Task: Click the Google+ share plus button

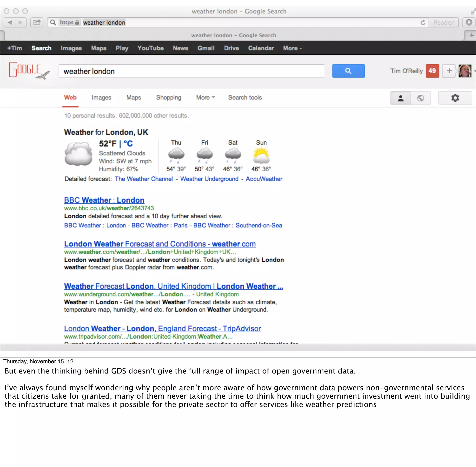Action: tap(449, 71)
